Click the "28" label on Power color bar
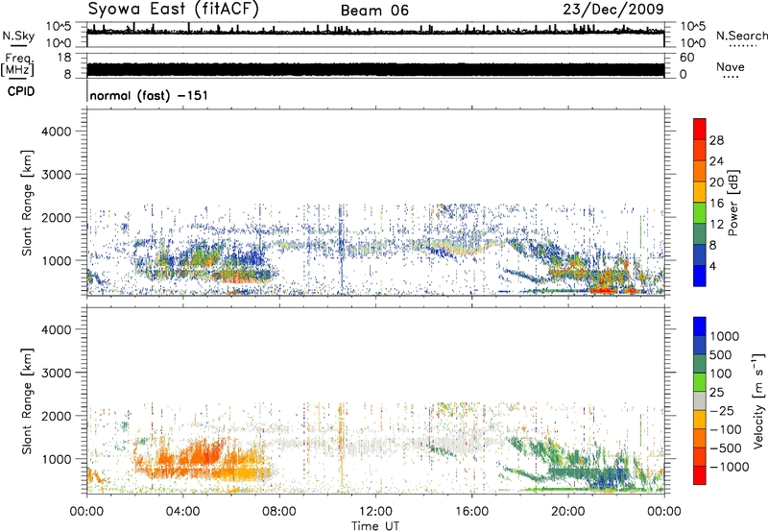 (x=716, y=140)
